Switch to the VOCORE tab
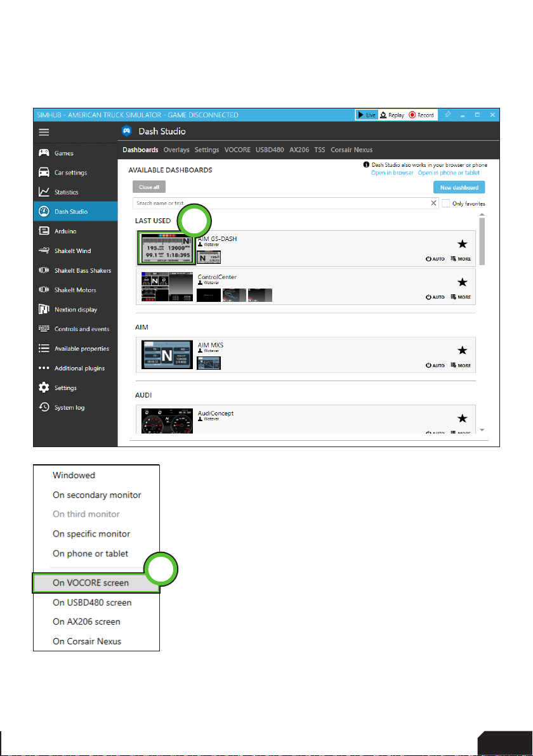 (x=237, y=150)
